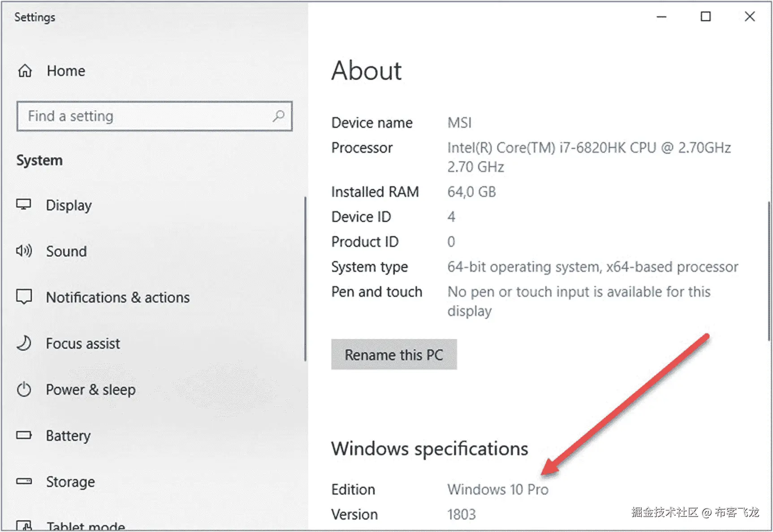This screenshot has width=773, height=532.
Task: Focus the Find a setting search box
Action: [155, 116]
